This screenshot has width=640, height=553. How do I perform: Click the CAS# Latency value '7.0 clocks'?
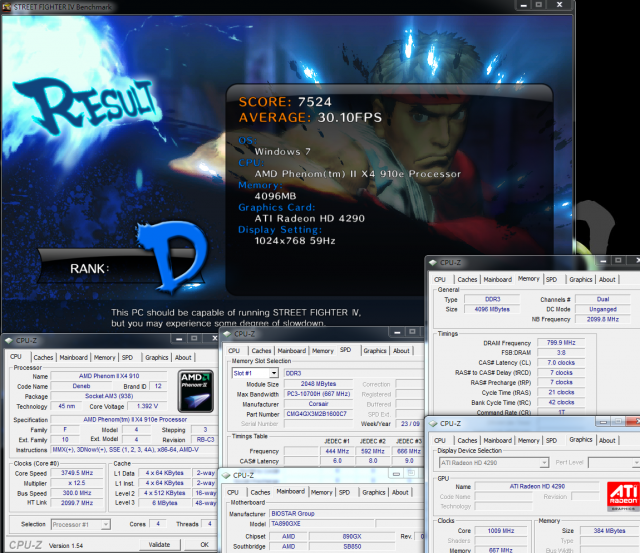tap(561, 362)
